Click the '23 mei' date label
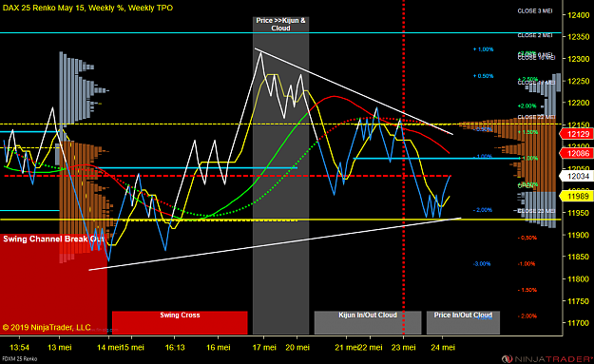The height and width of the screenshot is (364, 594). coord(404,347)
